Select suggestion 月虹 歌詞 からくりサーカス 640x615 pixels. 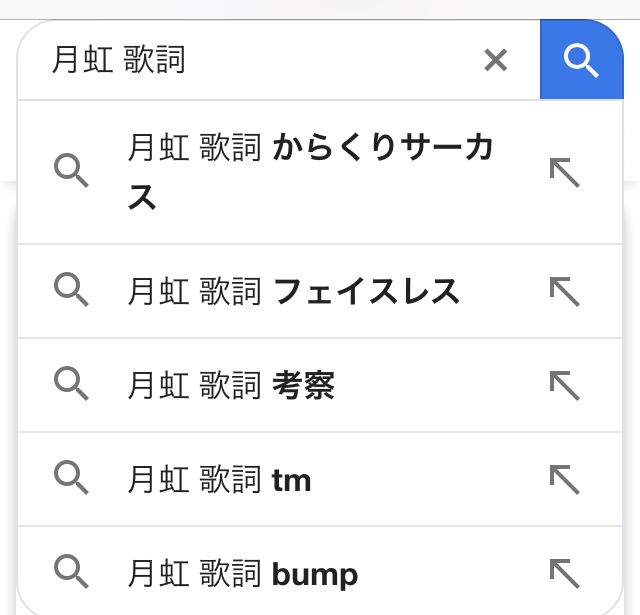(x=310, y=172)
